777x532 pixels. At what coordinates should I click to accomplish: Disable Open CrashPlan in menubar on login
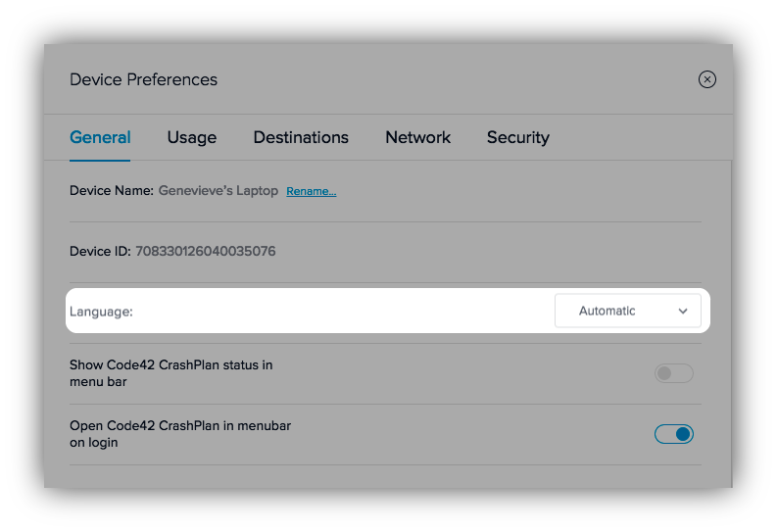pos(673,434)
